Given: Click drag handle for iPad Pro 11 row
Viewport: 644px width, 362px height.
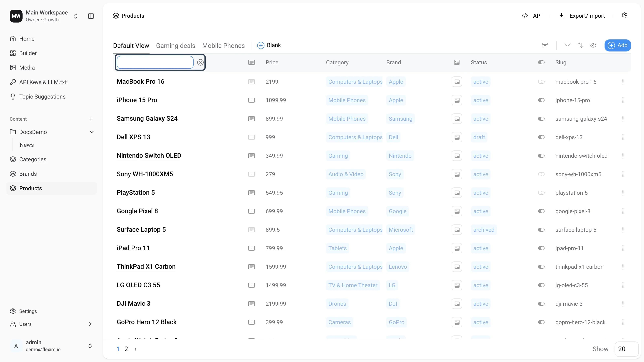Looking at the screenshot, I should [623, 248].
